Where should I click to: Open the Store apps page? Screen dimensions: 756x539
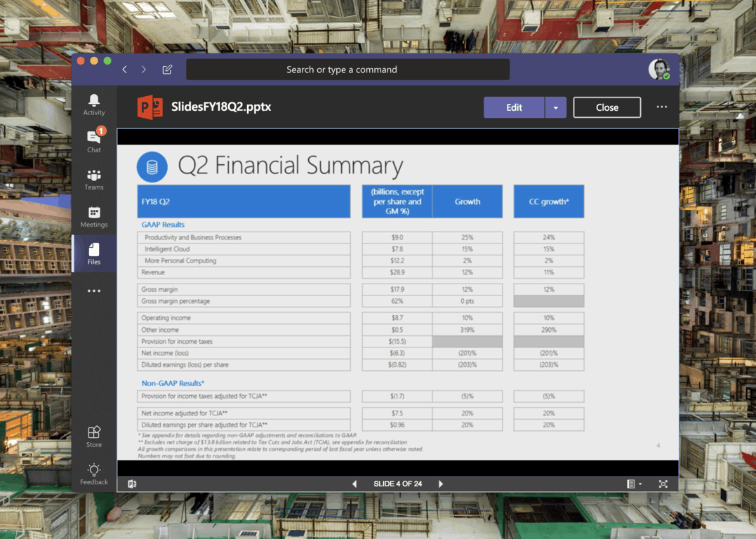point(94,436)
